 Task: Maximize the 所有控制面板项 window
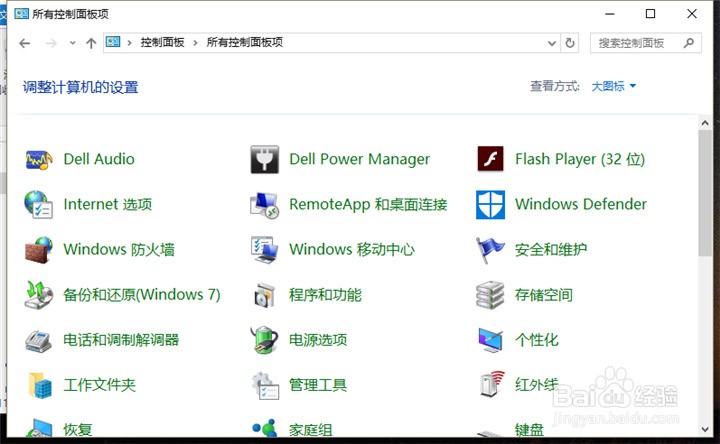(x=651, y=14)
